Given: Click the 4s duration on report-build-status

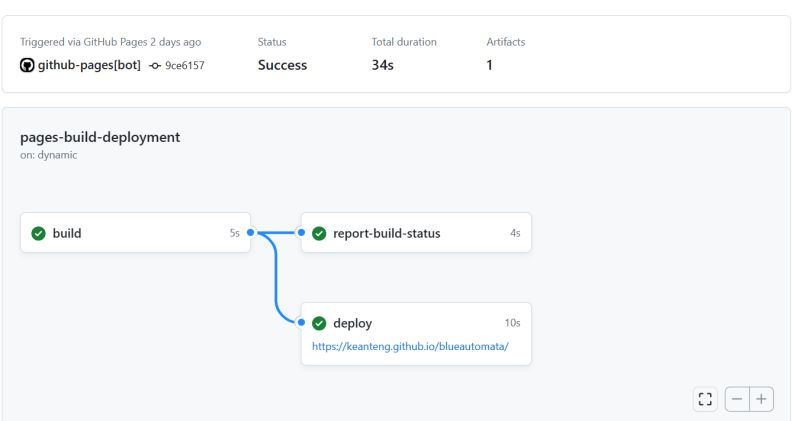Looking at the screenshot, I should (515, 233).
